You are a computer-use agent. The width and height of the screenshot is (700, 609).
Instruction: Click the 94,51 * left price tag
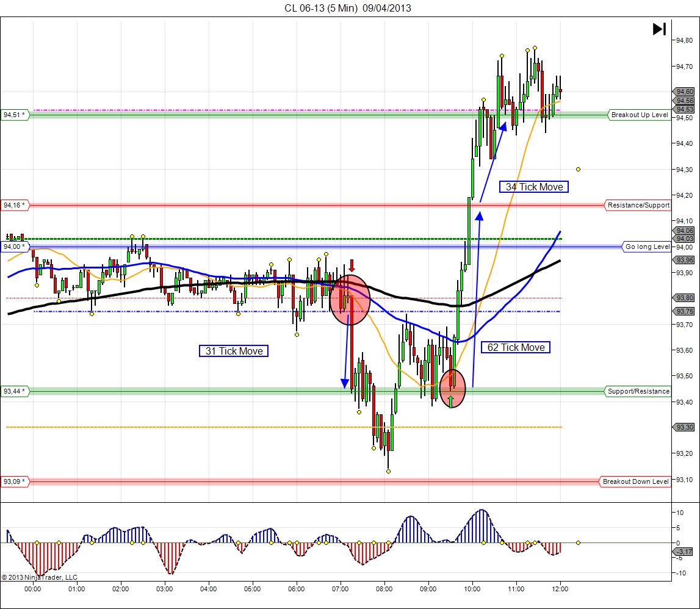coord(15,115)
